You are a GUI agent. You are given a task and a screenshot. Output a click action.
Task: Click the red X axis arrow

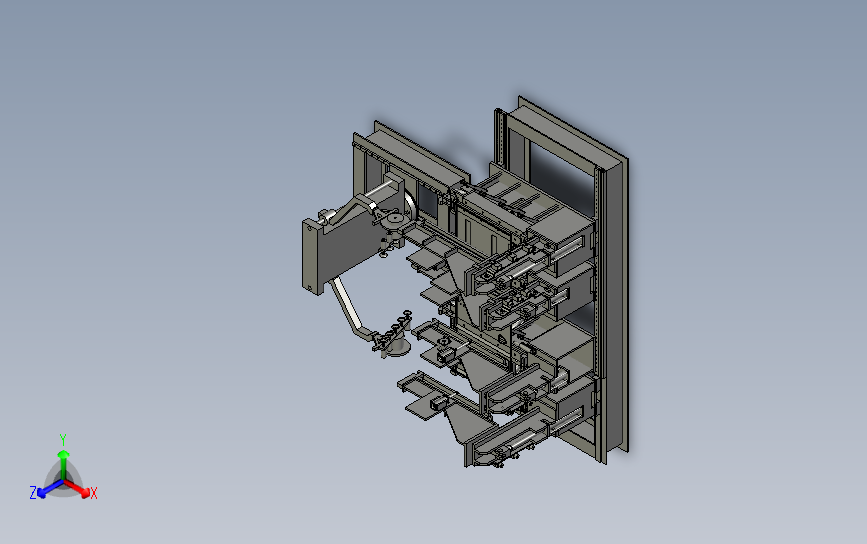tap(77, 488)
